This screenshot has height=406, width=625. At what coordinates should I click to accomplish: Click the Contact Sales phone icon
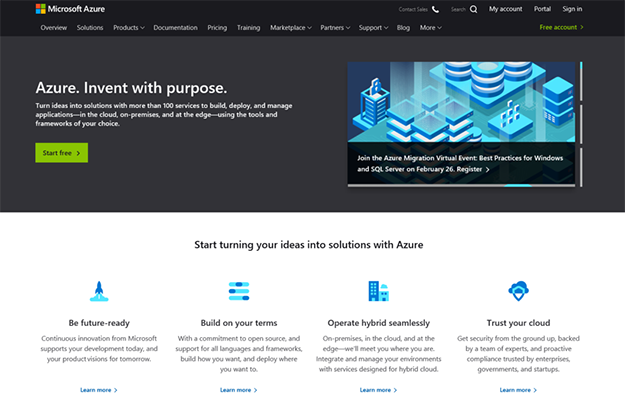[x=435, y=9]
